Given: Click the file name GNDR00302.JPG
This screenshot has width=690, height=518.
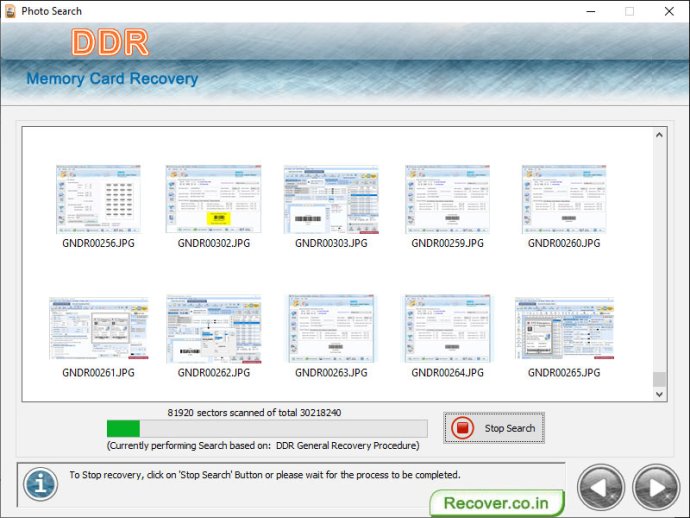Looking at the screenshot, I should click(213, 243).
